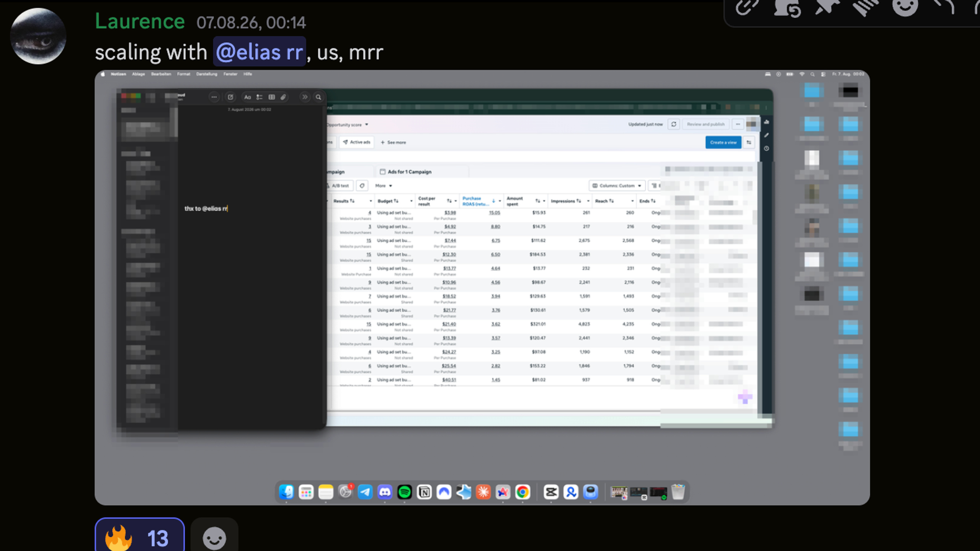Toggle sort on the Amount spent column
Screen dimensions: 980x551
click(x=537, y=201)
